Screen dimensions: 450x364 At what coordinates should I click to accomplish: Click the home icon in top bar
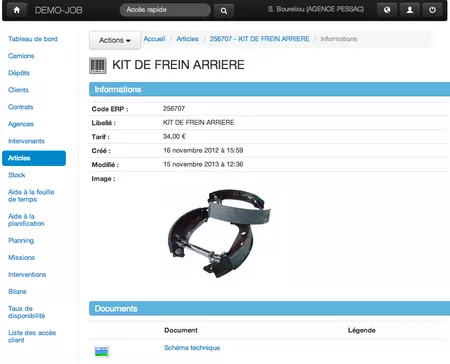click(17, 10)
